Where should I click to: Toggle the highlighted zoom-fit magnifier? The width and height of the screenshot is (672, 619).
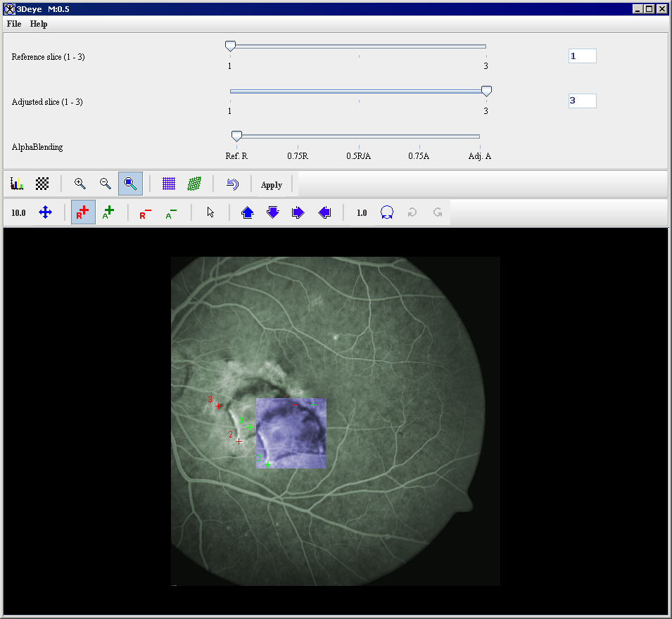tap(130, 184)
